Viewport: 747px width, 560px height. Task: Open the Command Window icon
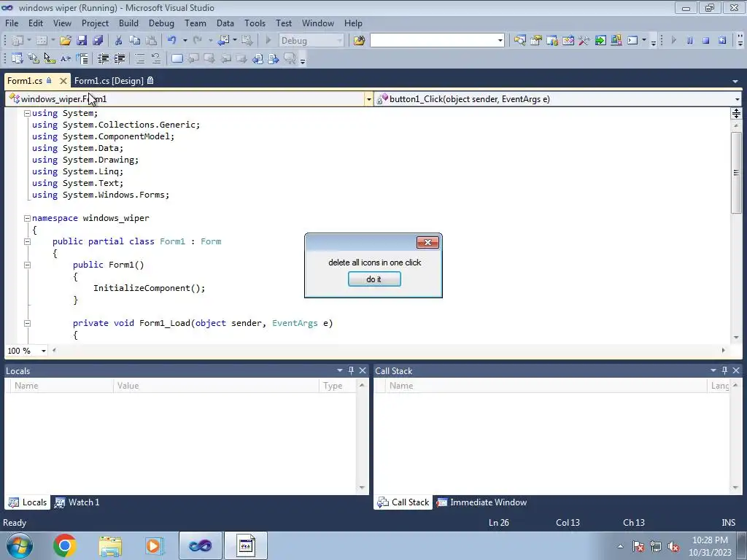point(632,41)
